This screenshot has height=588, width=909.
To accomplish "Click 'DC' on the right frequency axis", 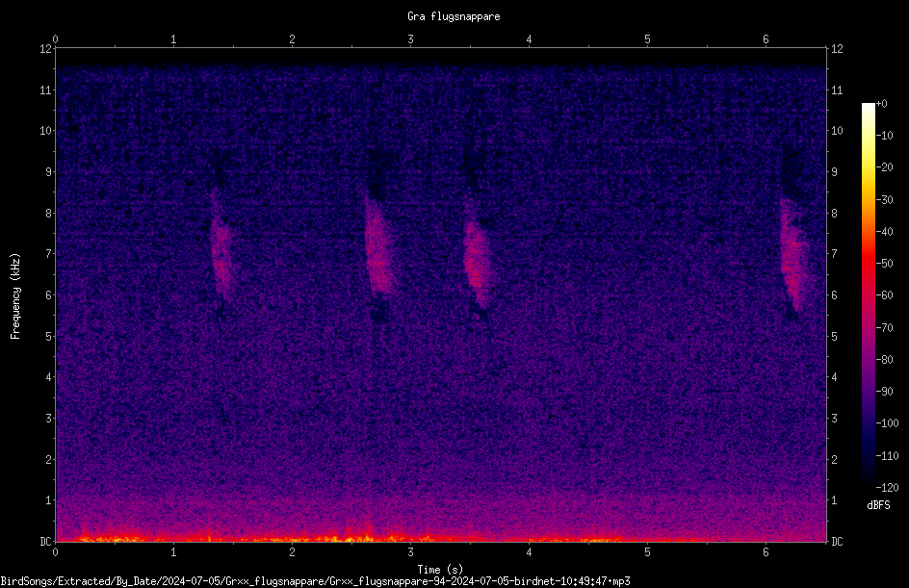I will coord(837,542).
